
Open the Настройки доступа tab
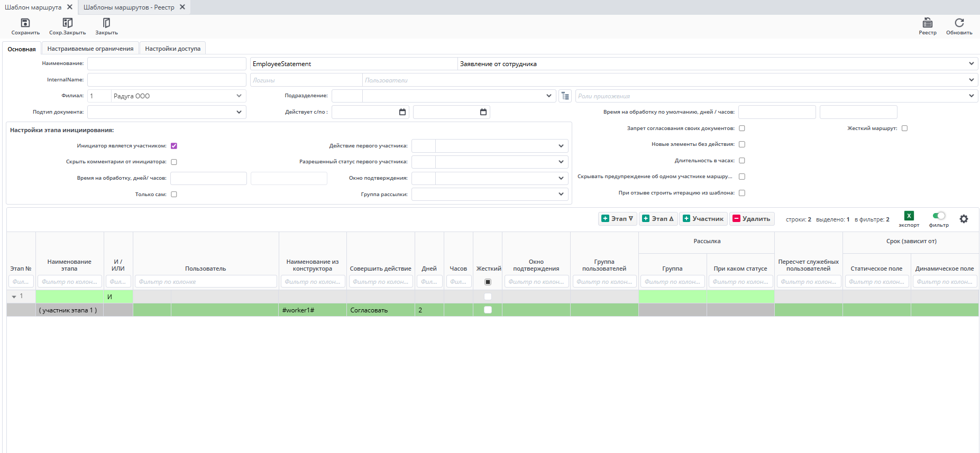coord(172,49)
